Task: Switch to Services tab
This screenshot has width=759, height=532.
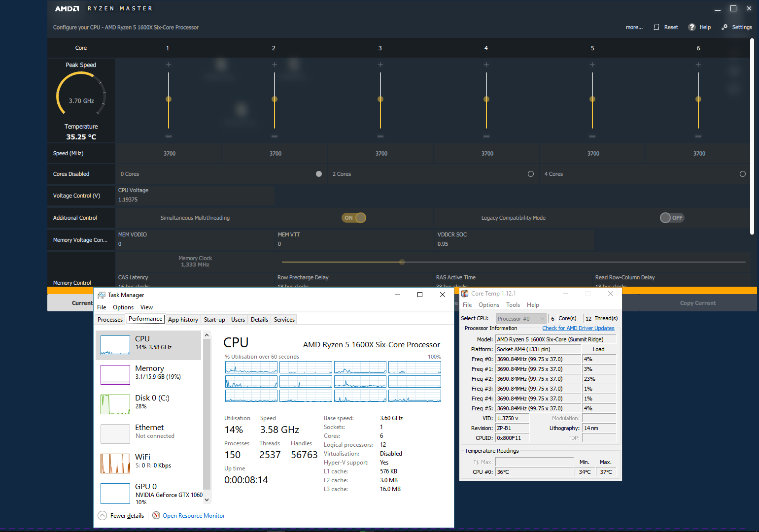Action: tap(284, 320)
